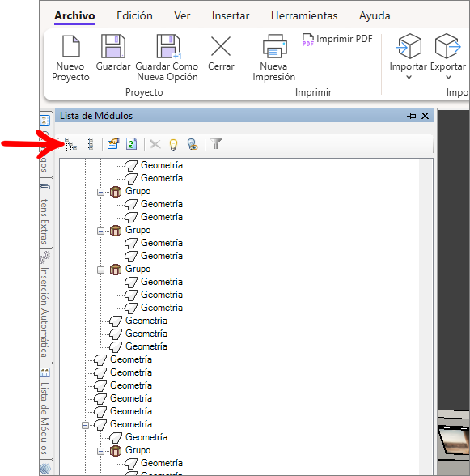Open the Ver menu
The width and height of the screenshot is (470, 476).
pos(182,15)
